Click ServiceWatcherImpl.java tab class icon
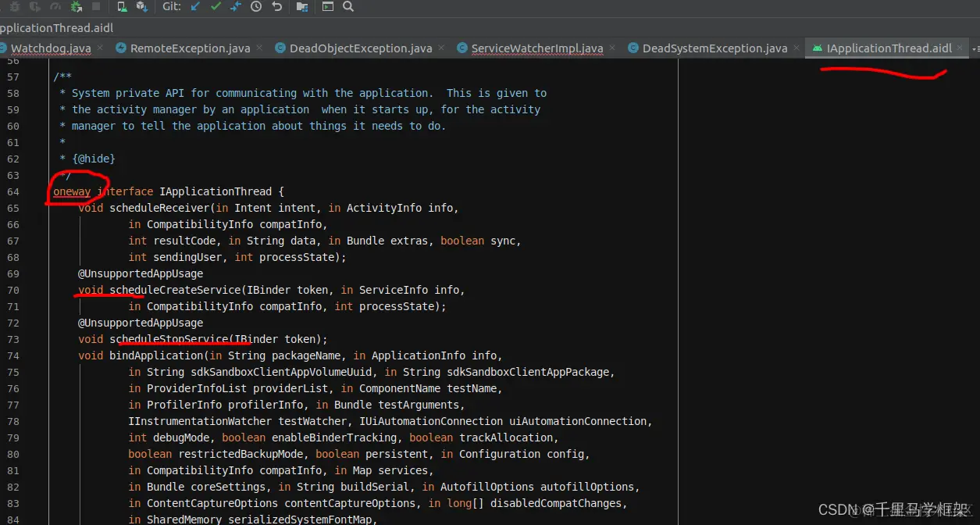The height and width of the screenshot is (525, 980). click(462, 48)
